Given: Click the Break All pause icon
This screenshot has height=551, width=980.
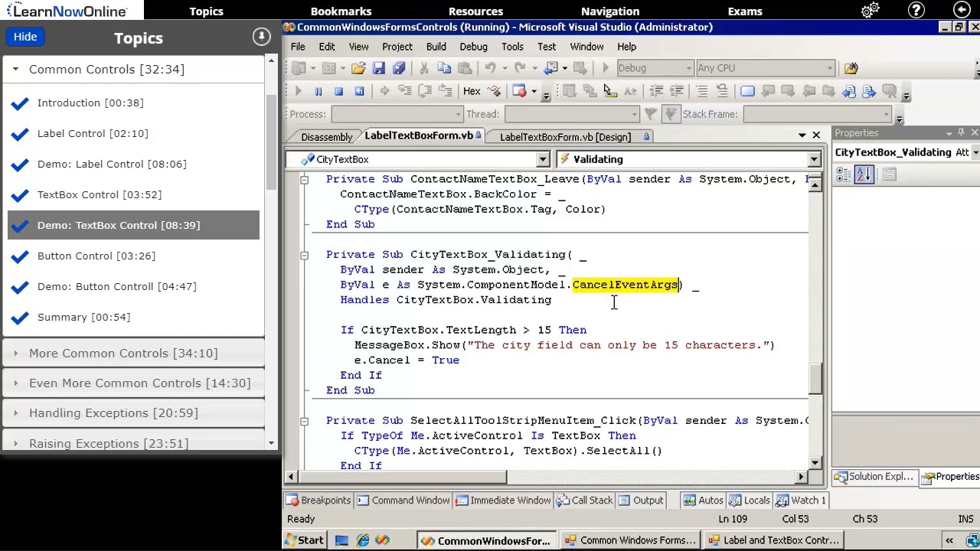Looking at the screenshot, I should point(318,91).
